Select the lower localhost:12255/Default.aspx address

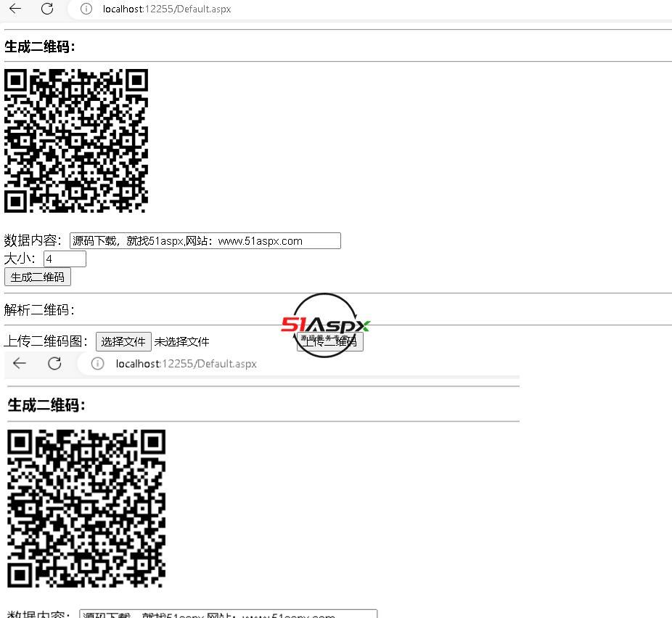click(186, 364)
